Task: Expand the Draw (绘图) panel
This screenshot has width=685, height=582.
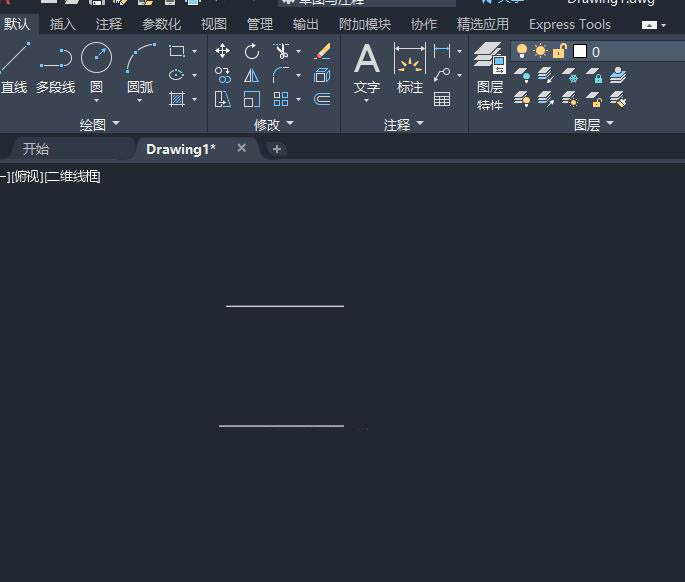Action: tap(99, 125)
